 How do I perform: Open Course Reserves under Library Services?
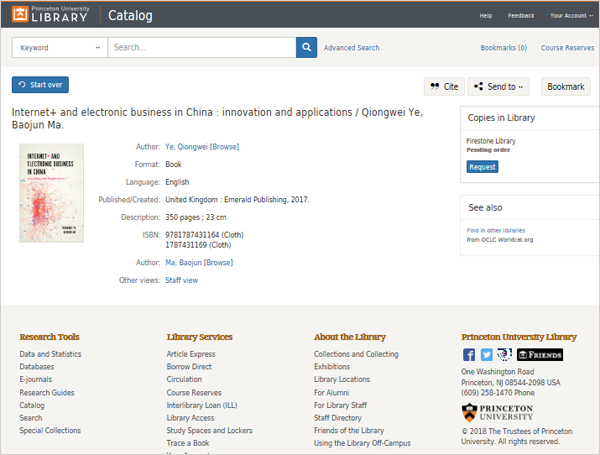[x=194, y=393]
